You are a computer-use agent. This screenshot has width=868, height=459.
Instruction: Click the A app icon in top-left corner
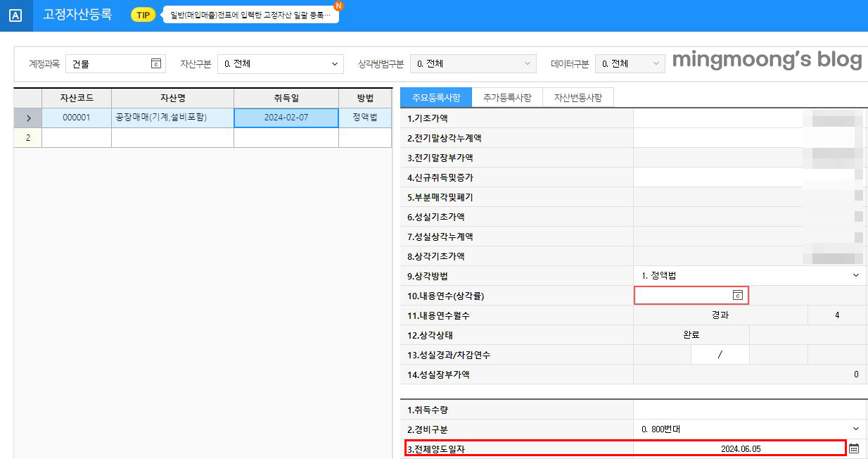click(x=15, y=15)
